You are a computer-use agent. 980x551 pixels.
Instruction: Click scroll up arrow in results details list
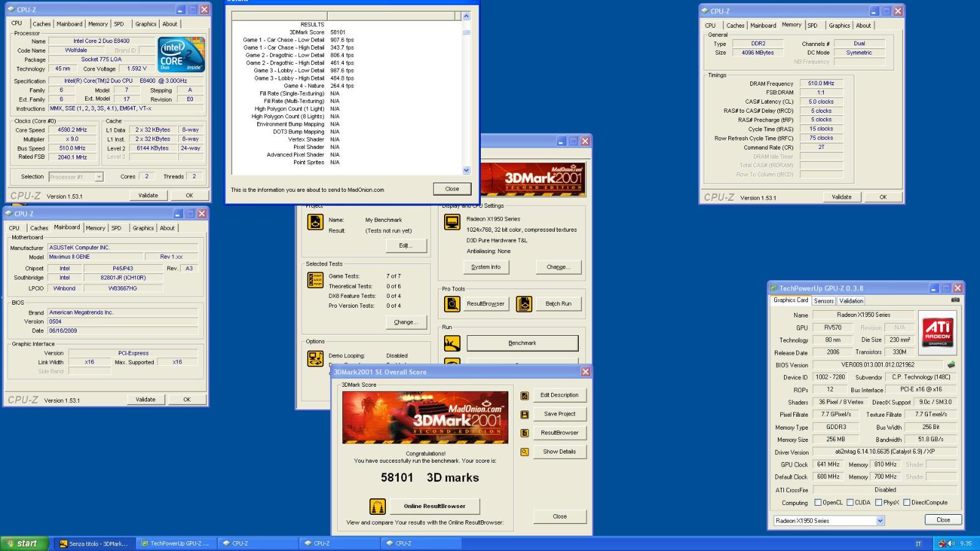[466, 17]
